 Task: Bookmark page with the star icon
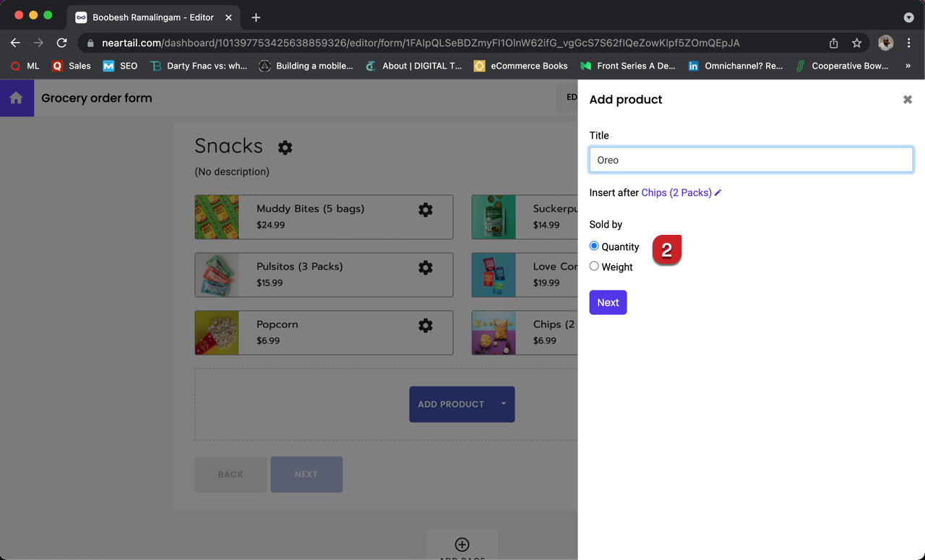click(x=856, y=43)
